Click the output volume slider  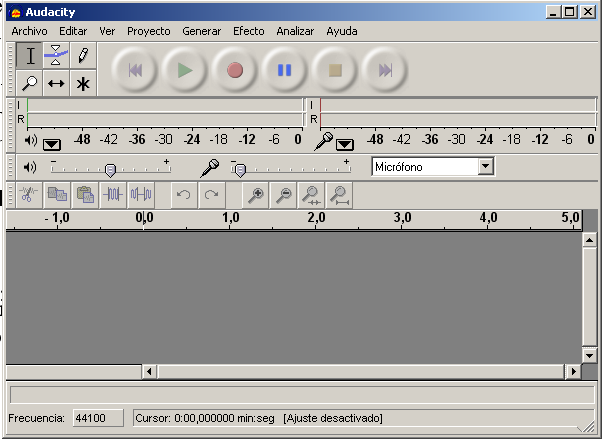tap(110, 169)
